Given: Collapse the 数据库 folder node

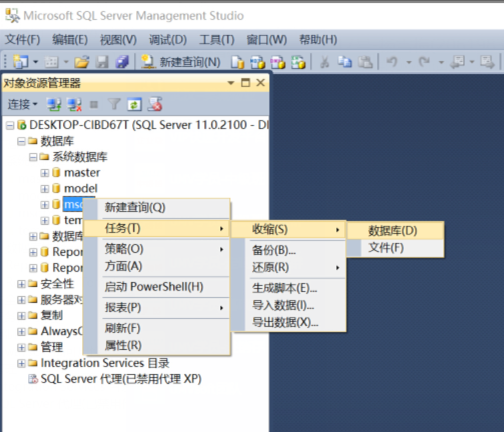Looking at the screenshot, I should click(x=21, y=141).
